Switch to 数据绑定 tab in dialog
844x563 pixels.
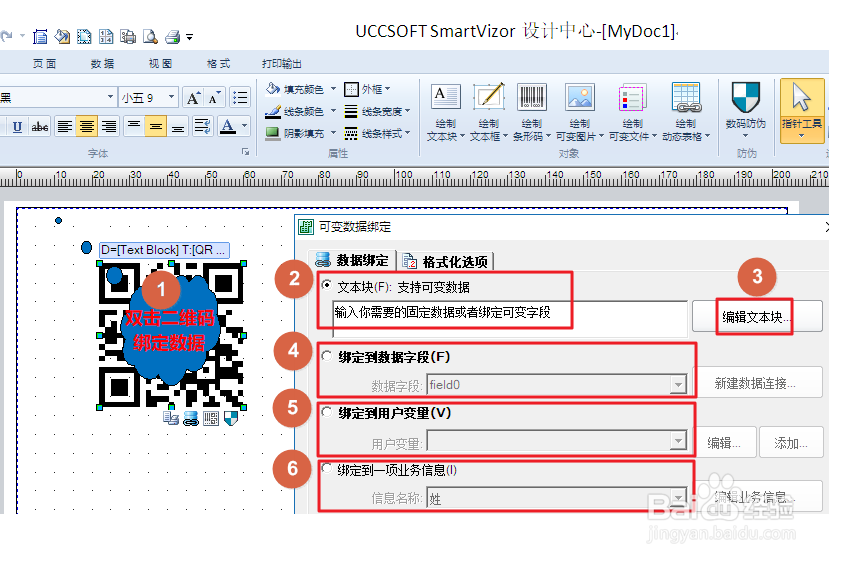click(352, 261)
